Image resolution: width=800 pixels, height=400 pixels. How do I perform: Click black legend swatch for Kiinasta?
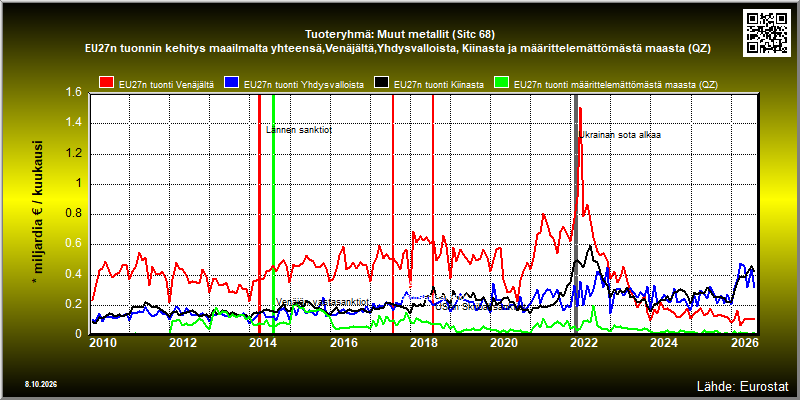pyautogui.click(x=382, y=83)
